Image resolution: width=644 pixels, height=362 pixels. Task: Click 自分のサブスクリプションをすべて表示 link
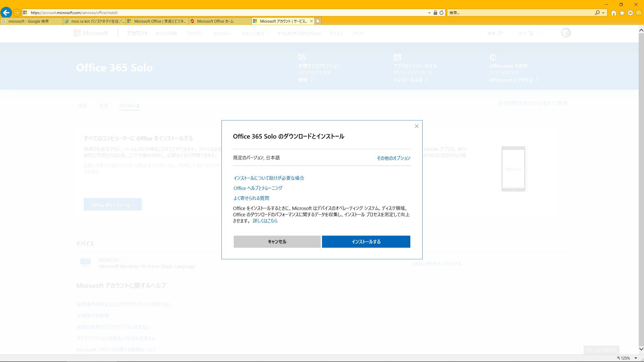[533, 103]
